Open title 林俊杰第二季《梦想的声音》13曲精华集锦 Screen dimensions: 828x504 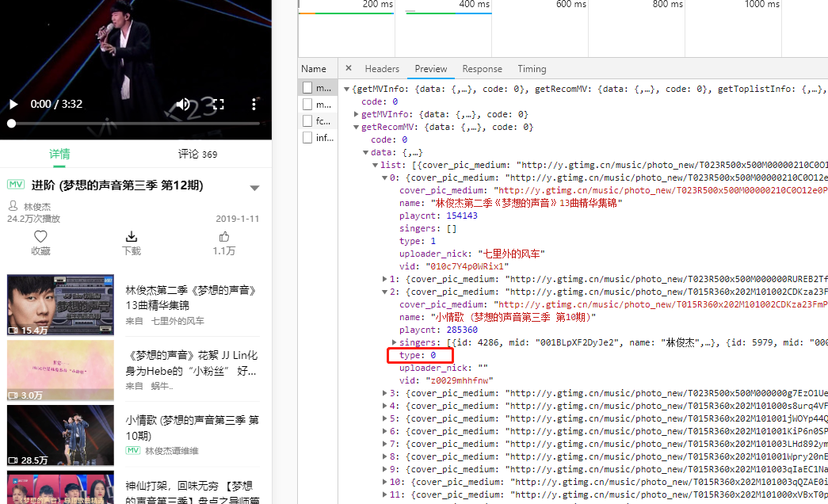(x=191, y=297)
